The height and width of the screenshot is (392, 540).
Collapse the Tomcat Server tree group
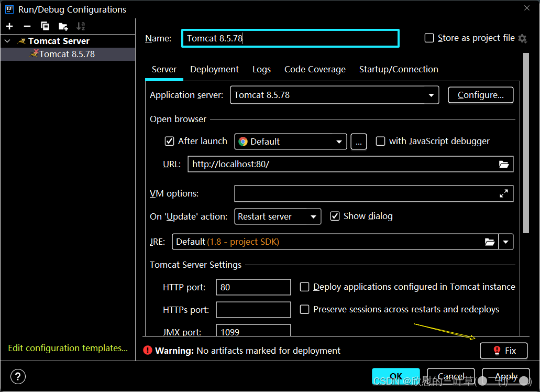pyautogui.click(x=7, y=41)
